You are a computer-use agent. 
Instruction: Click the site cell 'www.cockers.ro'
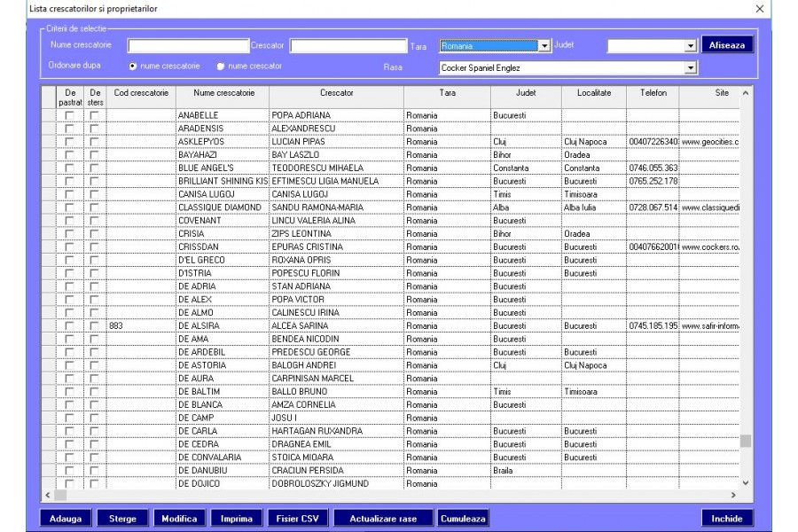click(709, 246)
